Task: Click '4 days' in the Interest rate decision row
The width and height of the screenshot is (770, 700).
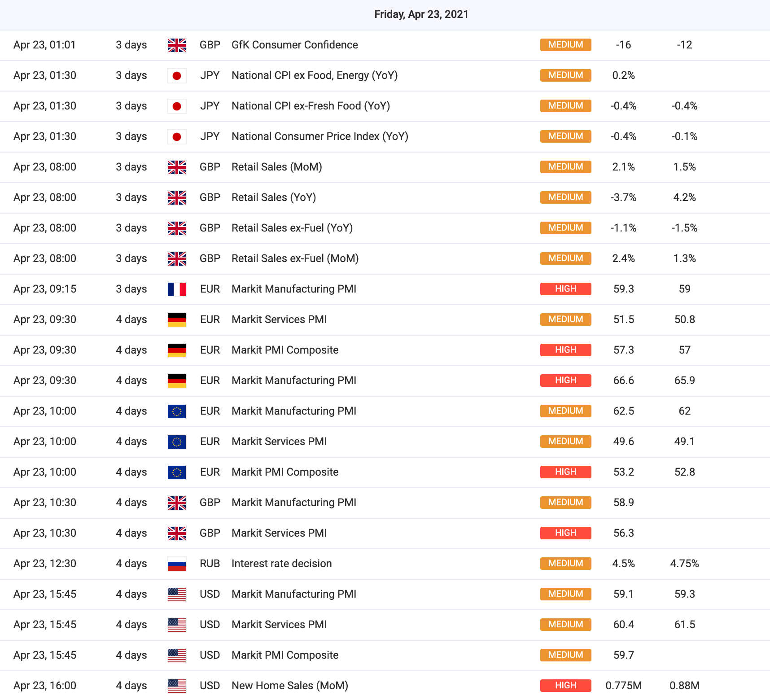Action: pos(131,564)
